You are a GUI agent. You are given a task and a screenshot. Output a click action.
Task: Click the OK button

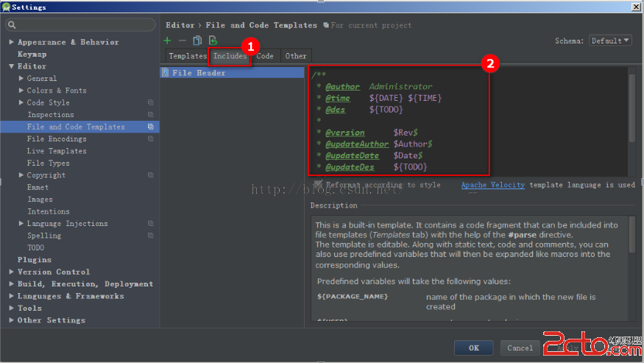473,348
